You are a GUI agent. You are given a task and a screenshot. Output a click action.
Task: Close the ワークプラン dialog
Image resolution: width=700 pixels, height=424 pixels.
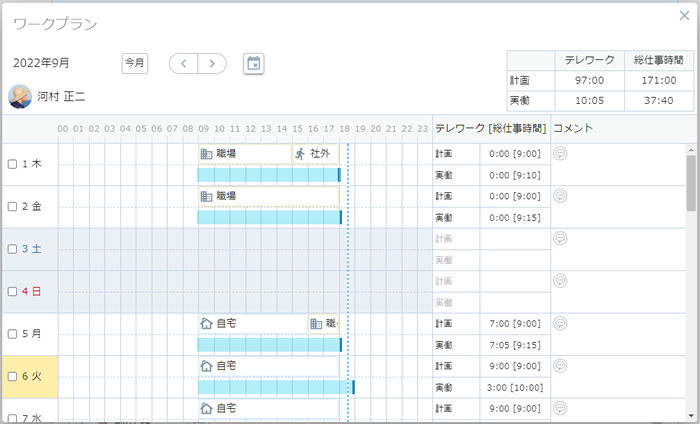tap(684, 16)
